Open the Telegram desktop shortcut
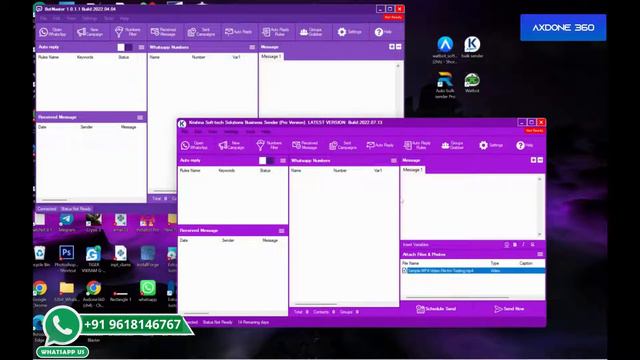 pos(67,223)
